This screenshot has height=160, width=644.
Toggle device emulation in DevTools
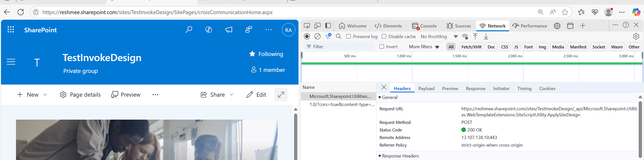pos(317,26)
